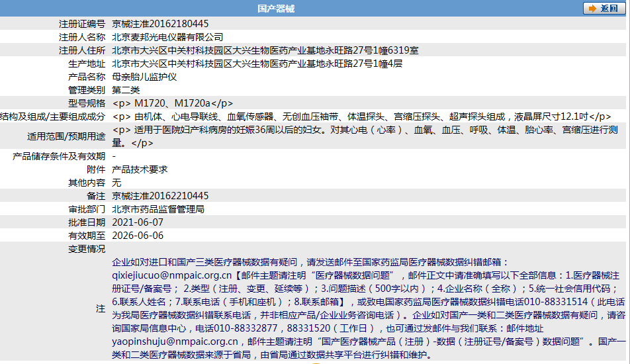This screenshot has height=364, width=630.
Task: Click the 结构及组成/主要组成成分 label
Action: click(x=53, y=116)
